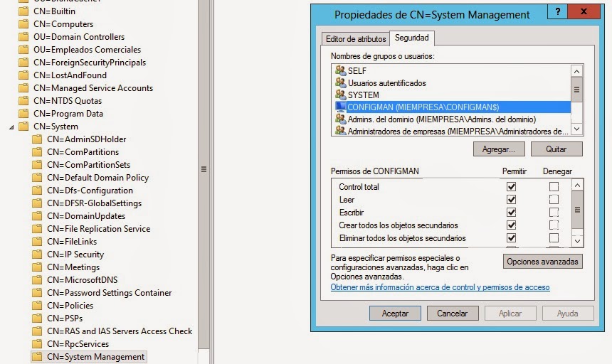Toggle Permitir checkbox for Control total
The width and height of the screenshot is (612, 364).
[x=511, y=187]
